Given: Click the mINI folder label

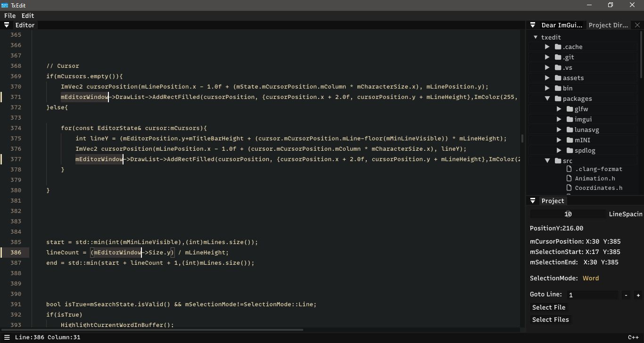Looking at the screenshot, I should point(582,140).
